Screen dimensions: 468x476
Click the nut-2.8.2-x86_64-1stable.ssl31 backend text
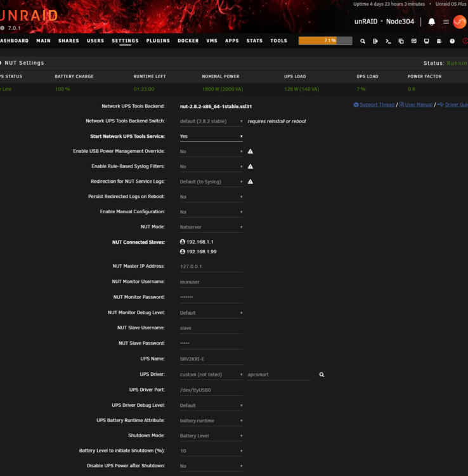(x=216, y=107)
